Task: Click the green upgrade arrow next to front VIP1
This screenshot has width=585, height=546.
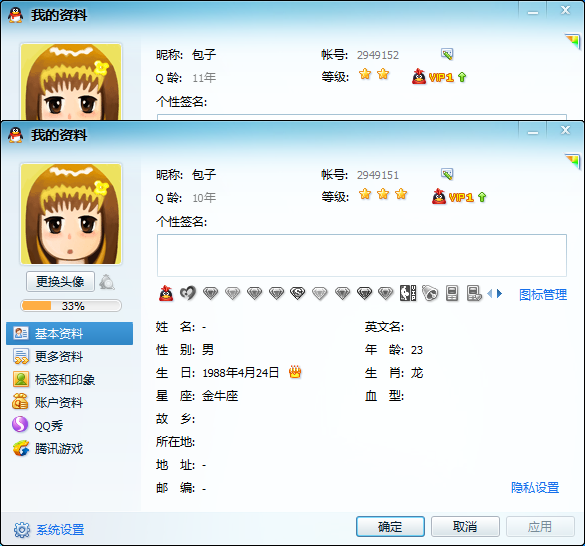Action: click(x=482, y=197)
